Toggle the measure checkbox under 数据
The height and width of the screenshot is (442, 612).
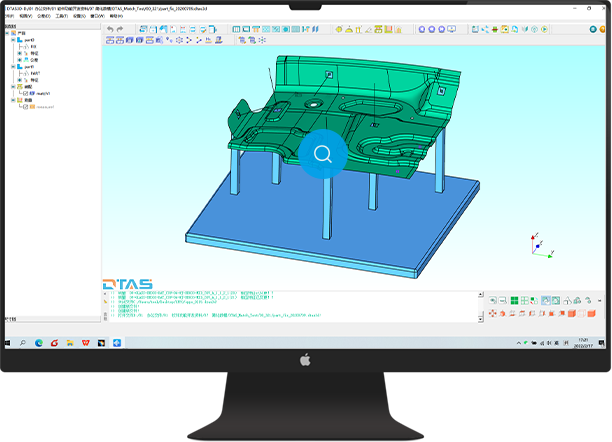(x=25, y=105)
